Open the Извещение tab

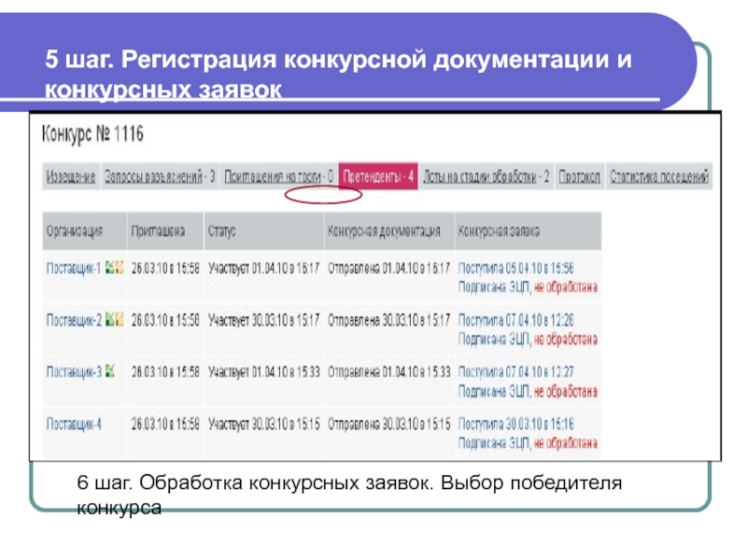click(x=71, y=176)
